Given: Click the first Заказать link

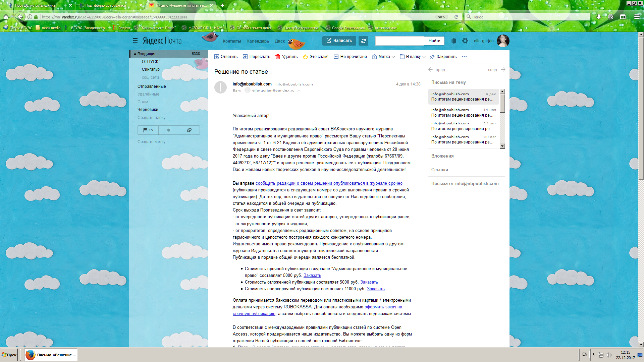Looking at the screenshot, I should click(312, 276).
